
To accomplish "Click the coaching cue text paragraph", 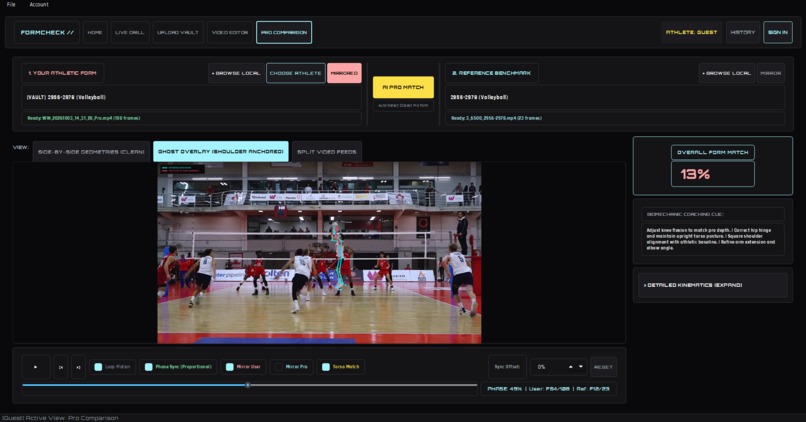I will click(711, 239).
